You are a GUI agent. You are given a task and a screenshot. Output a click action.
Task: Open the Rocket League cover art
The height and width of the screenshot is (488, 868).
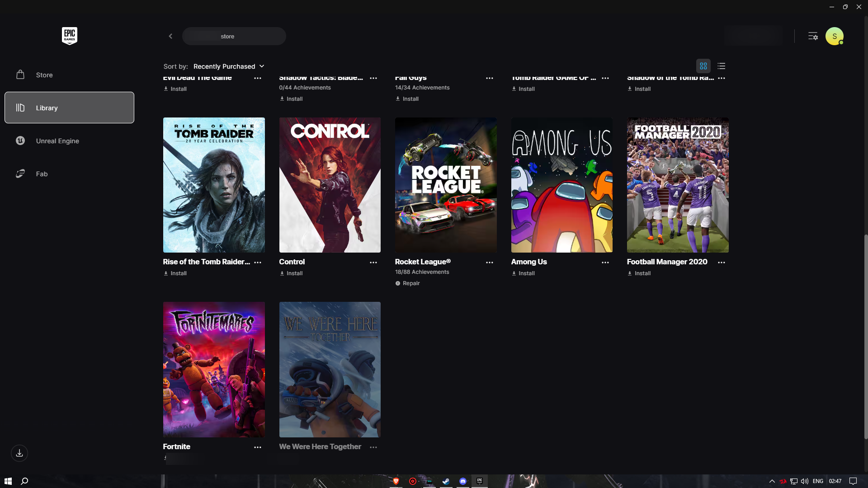pyautogui.click(x=446, y=185)
